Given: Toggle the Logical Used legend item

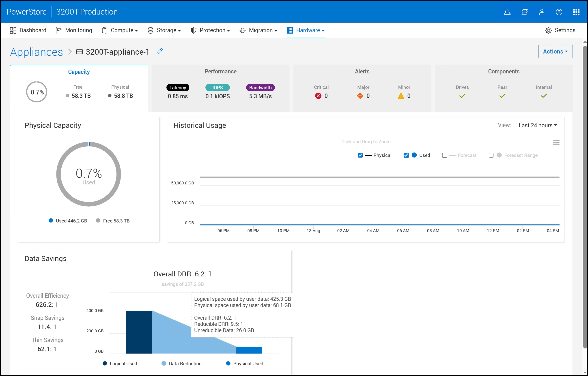Looking at the screenshot, I should [x=120, y=363].
